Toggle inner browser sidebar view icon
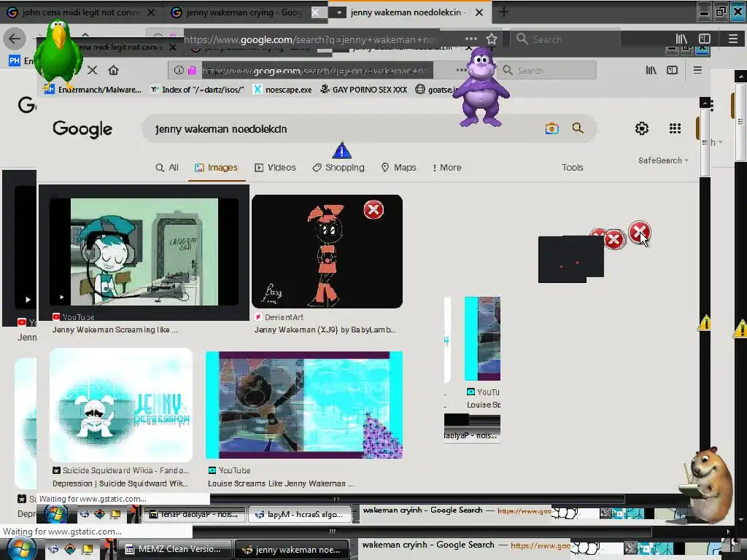The height and width of the screenshot is (560, 747). pyautogui.click(x=672, y=71)
